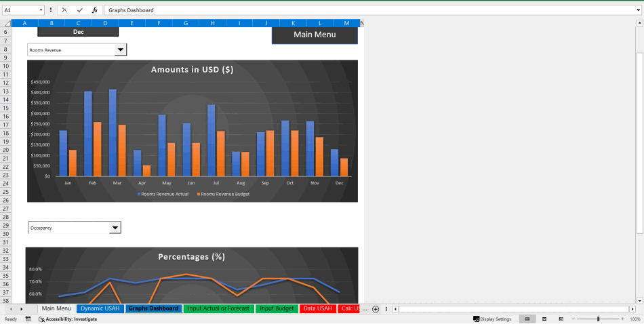644x324 pixels.
Task: Click the sheet tabs ellipsis for more tabs
Action: (x=365, y=309)
